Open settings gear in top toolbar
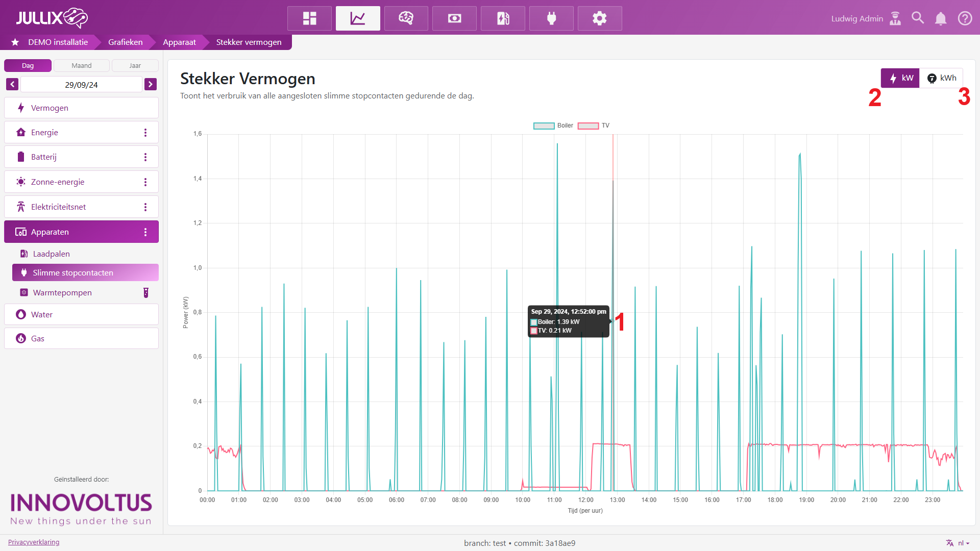 (600, 18)
